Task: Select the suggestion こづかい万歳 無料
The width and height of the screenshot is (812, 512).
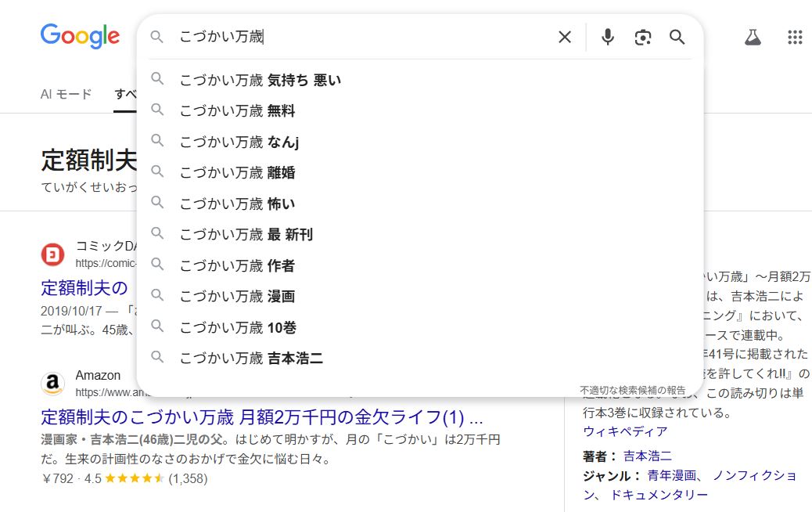Action: (237, 111)
